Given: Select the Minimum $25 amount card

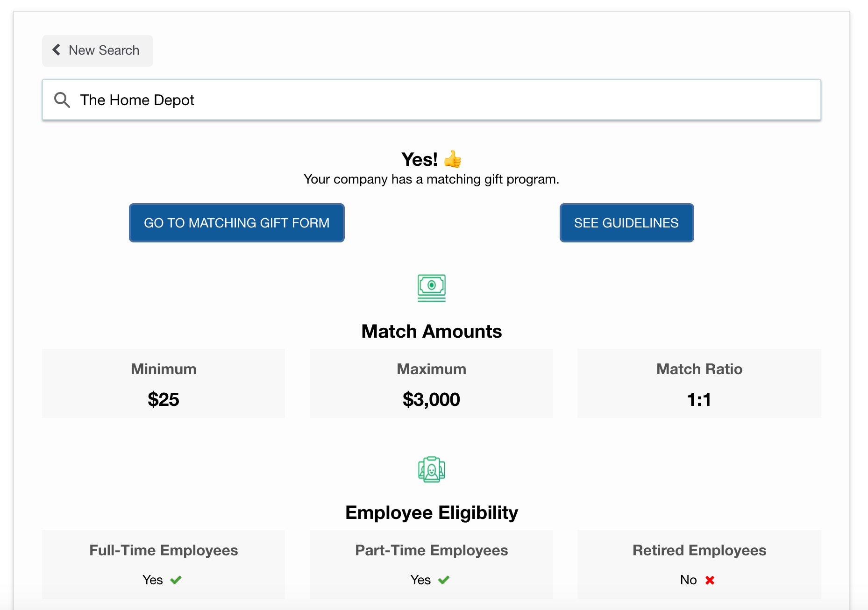Looking at the screenshot, I should 163,383.
